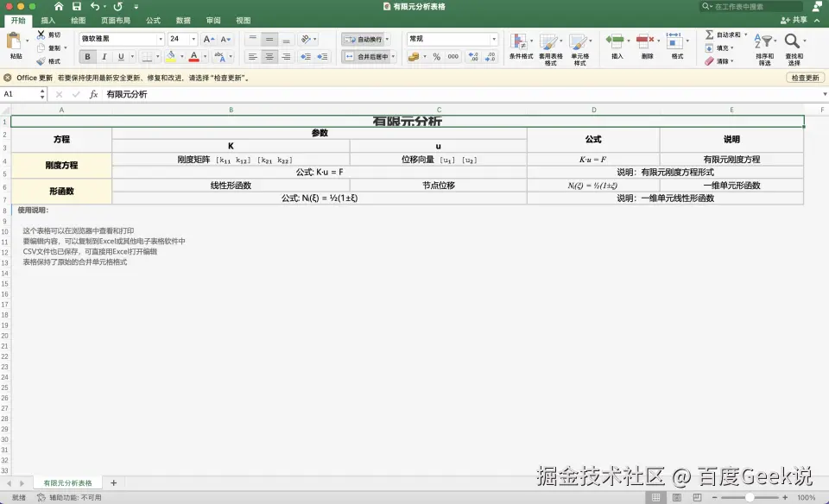This screenshot has width=829, height=504.
Task: Toggle italic formatting
Action: click(x=104, y=55)
